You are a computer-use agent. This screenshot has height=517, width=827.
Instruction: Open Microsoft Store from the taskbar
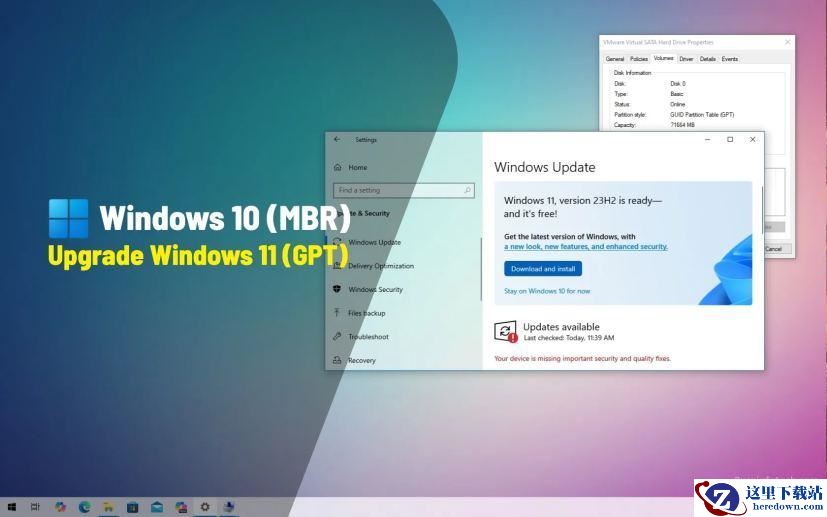132,507
